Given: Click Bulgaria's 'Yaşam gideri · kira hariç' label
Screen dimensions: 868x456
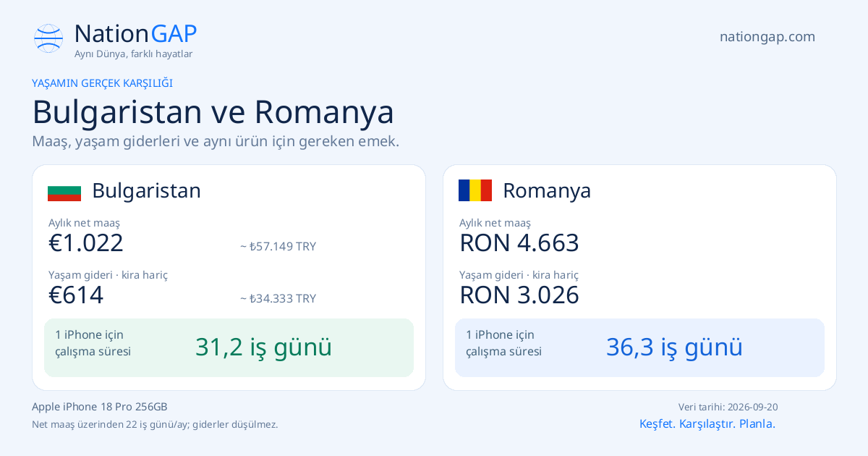Looking at the screenshot, I should [x=108, y=275].
